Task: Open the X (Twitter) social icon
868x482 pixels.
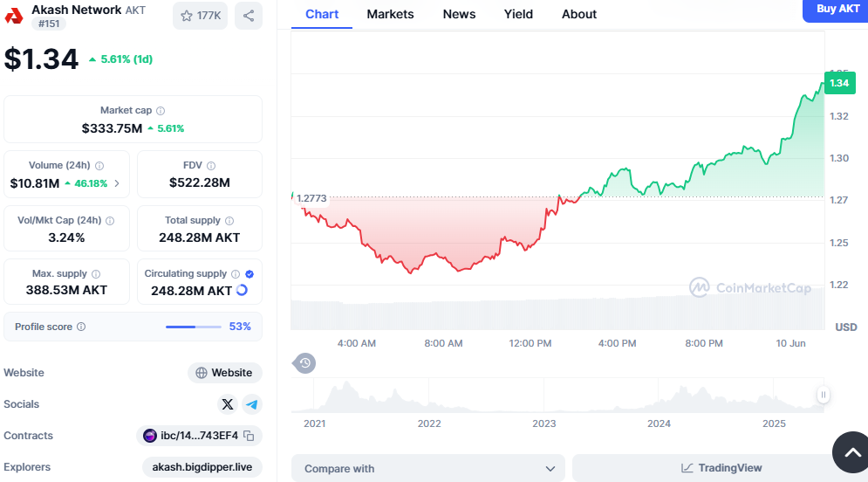Action: pos(228,404)
